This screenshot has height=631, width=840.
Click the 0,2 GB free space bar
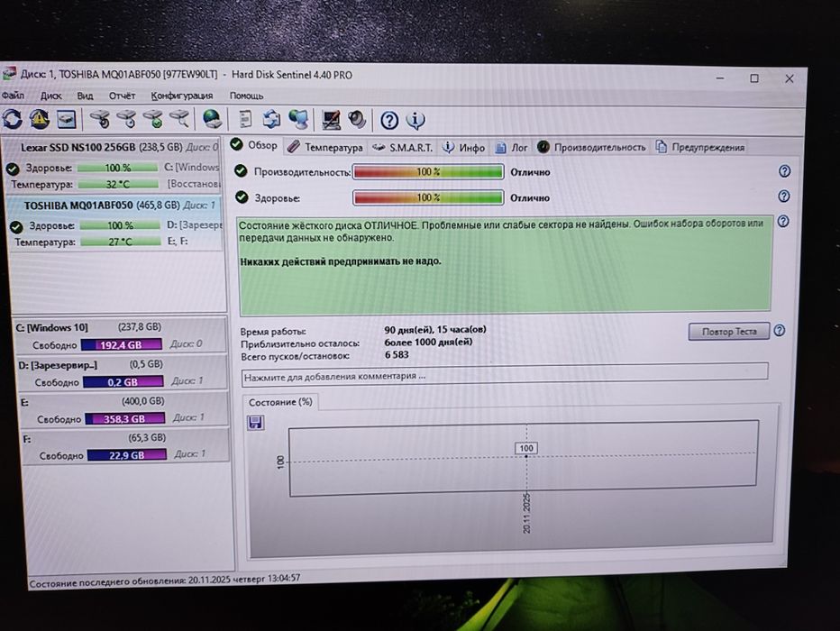click(123, 382)
